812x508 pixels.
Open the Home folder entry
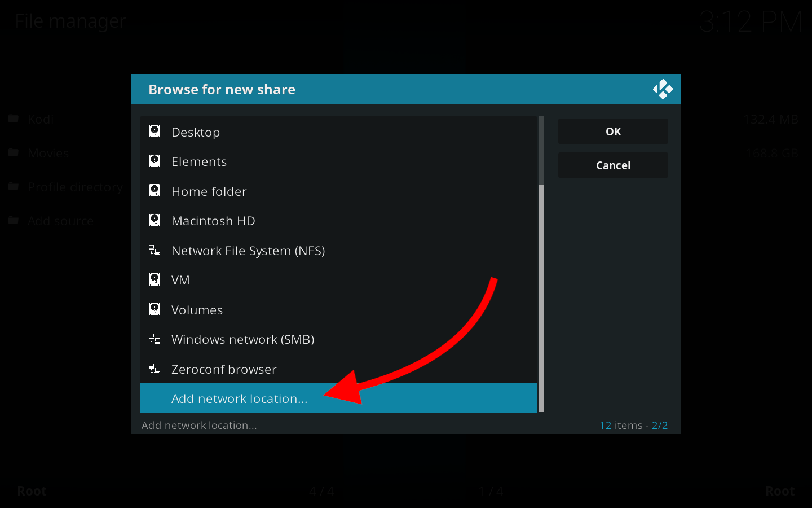click(x=209, y=191)
